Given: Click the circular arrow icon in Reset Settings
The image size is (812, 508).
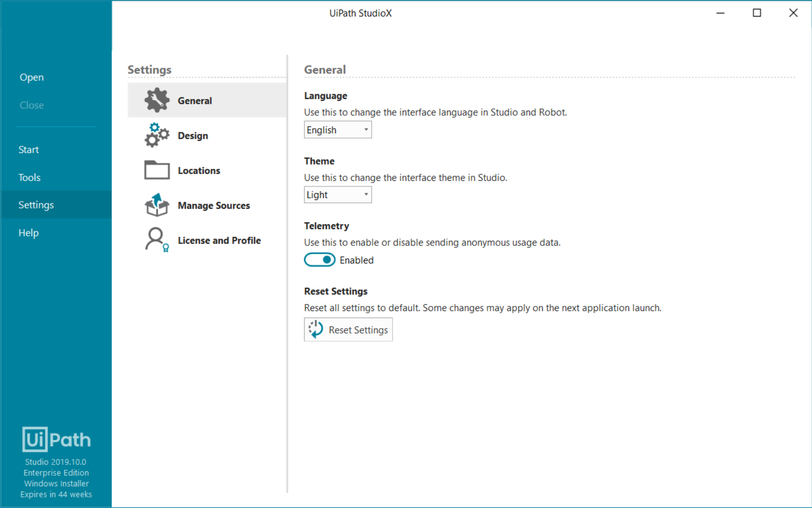Looking at the screenshot, I should 316,329.
